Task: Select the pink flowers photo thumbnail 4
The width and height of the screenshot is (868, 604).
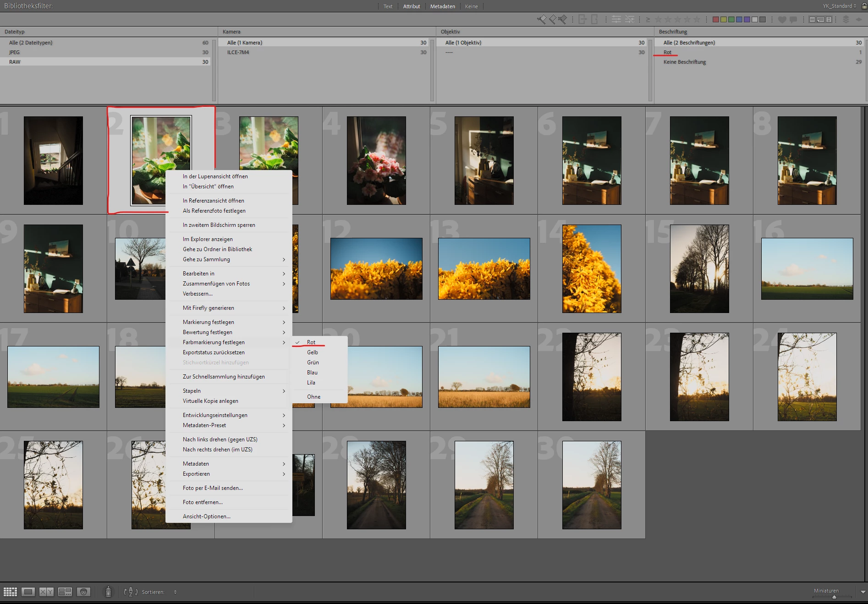Action: (376, 160)
